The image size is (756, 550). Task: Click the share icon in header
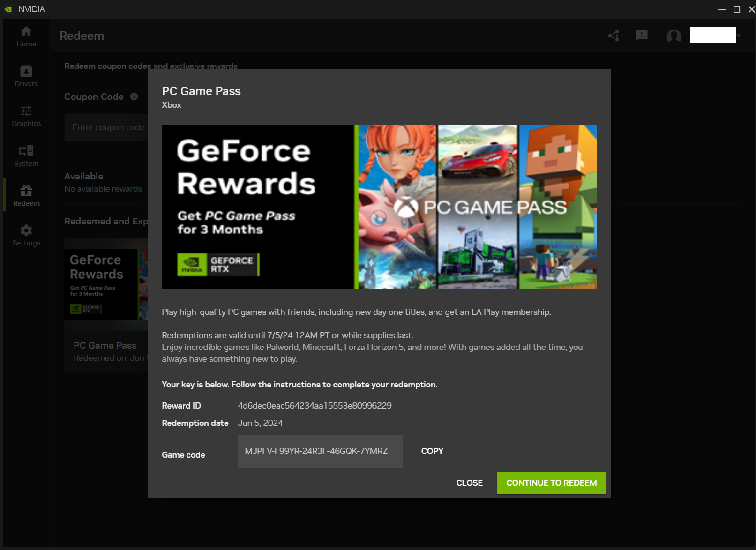tap(614, 36)
